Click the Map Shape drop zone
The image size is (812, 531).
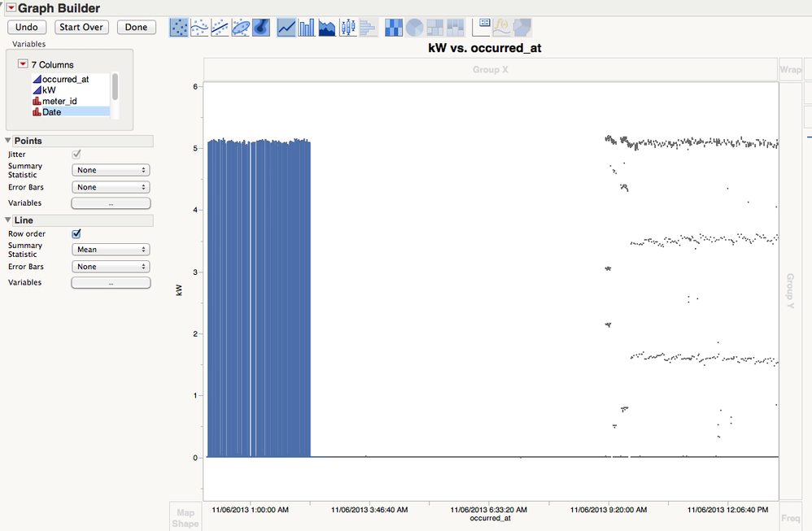click(x=186, y=517)
